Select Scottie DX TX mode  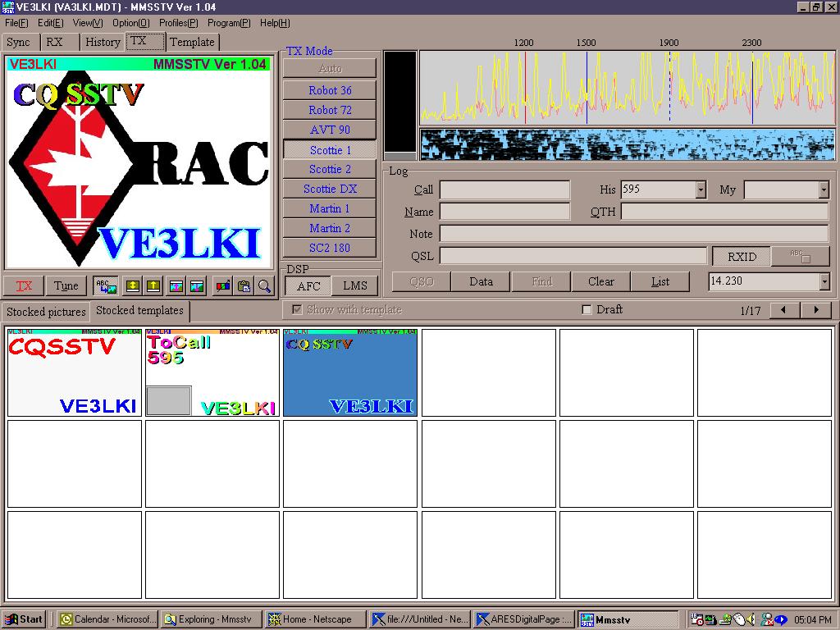(x=330, y=189)
